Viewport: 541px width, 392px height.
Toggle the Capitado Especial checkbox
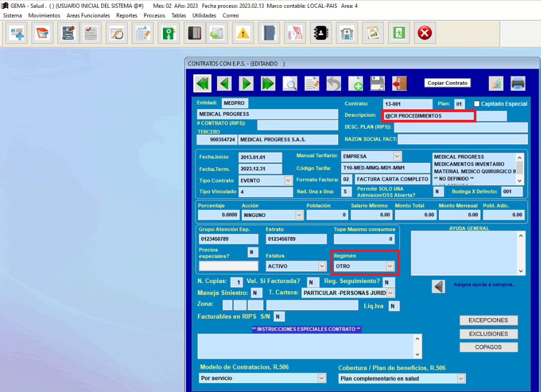click(x=477, y=104)
